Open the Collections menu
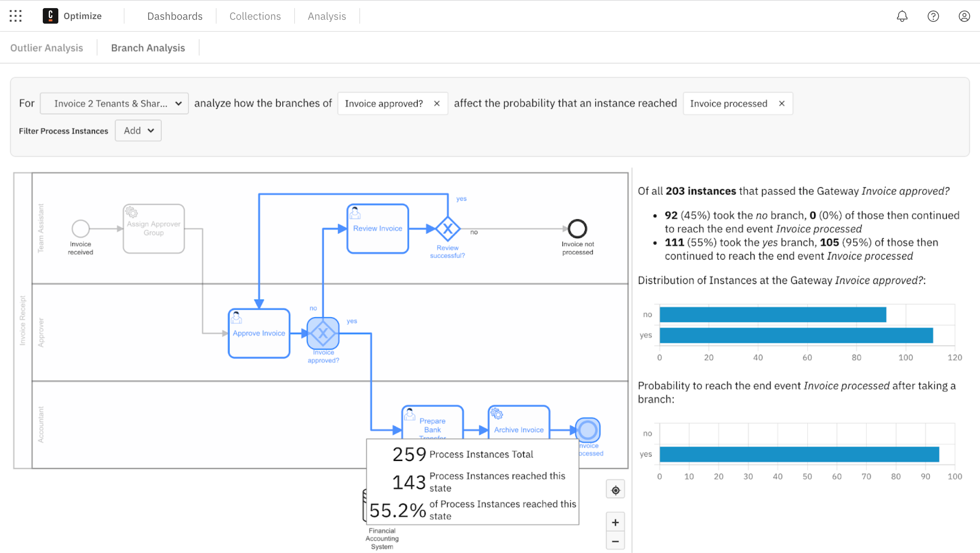The width and height of the screenshot is (980, 553). pos(255,16)
